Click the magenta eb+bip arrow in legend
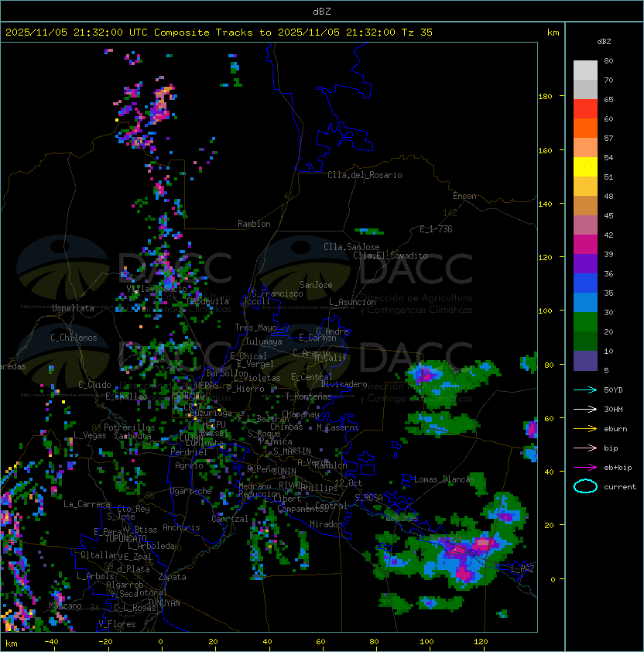Screen dimensions: 644x652 (x=585, y=468)
